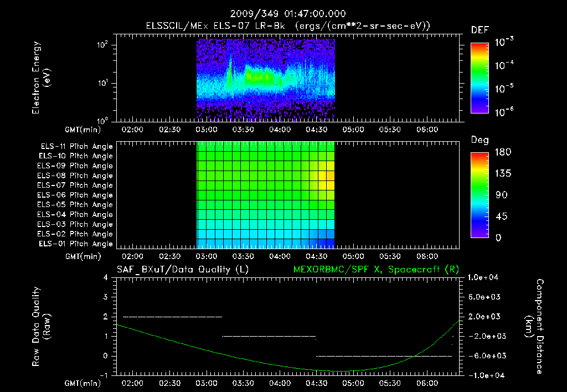Select the ELS-07 Pitch Angle row label

75,185
